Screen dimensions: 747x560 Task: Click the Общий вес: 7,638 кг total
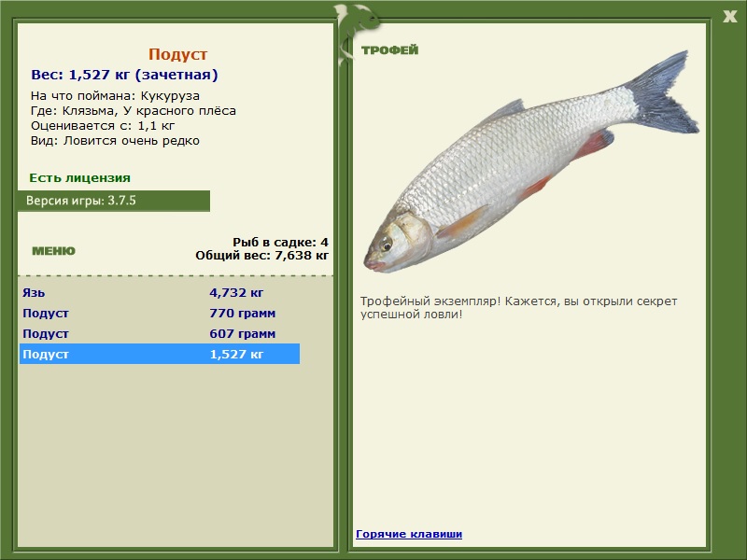(262, 256)
